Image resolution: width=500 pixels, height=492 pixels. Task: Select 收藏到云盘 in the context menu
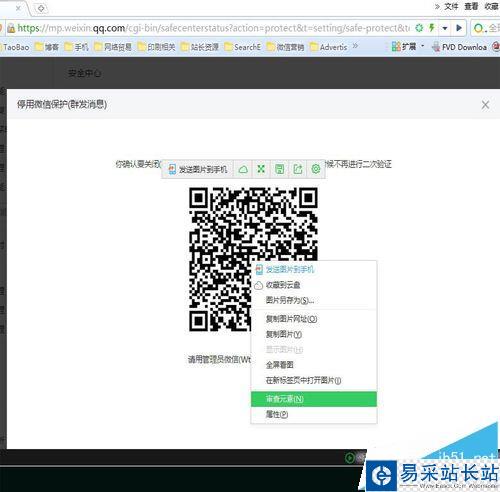point(314,285)
